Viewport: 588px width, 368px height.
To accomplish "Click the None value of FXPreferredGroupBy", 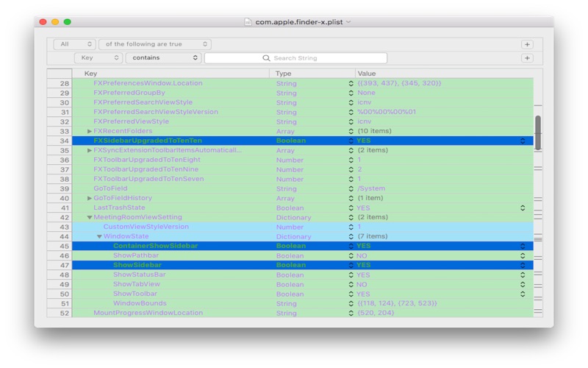I will (366, 93).
